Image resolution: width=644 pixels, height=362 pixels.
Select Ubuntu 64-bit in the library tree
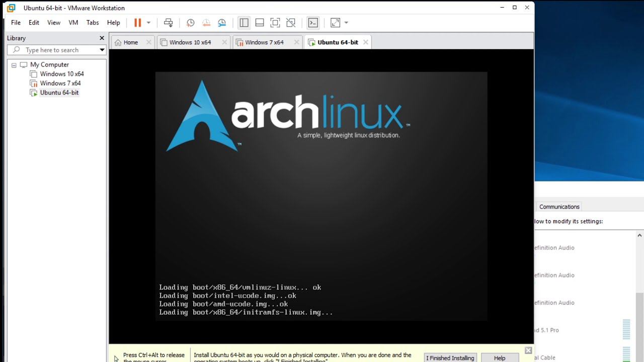59,93
